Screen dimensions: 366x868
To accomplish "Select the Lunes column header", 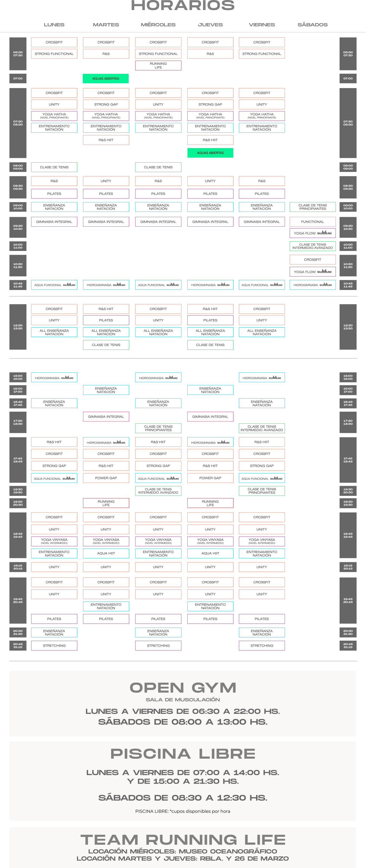I will (x=54, y=25).
